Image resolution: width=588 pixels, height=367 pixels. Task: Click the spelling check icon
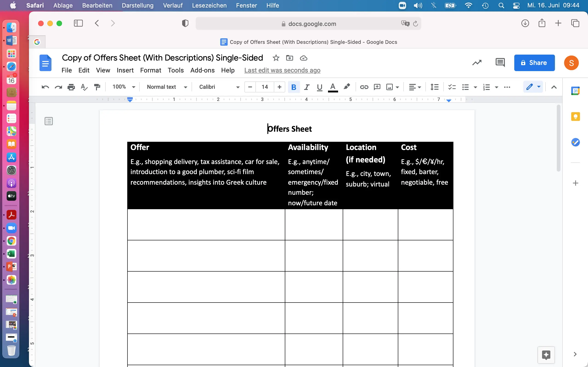pos(84,87)
